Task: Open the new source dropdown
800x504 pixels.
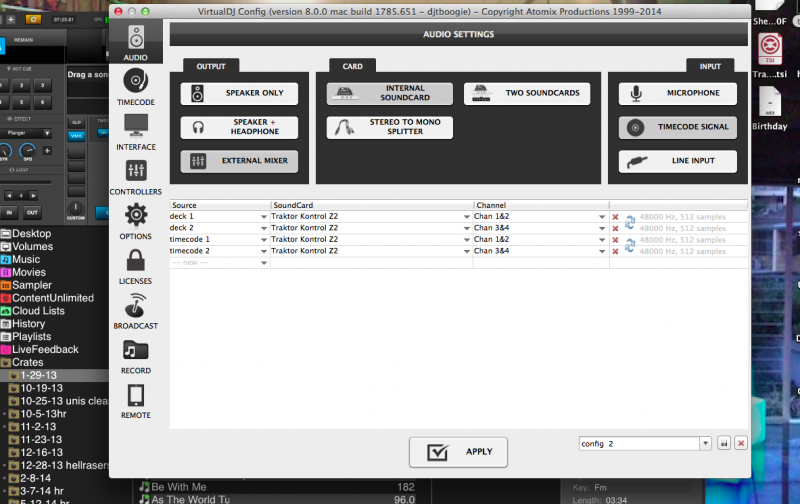Action: click(x=264, y=263)
